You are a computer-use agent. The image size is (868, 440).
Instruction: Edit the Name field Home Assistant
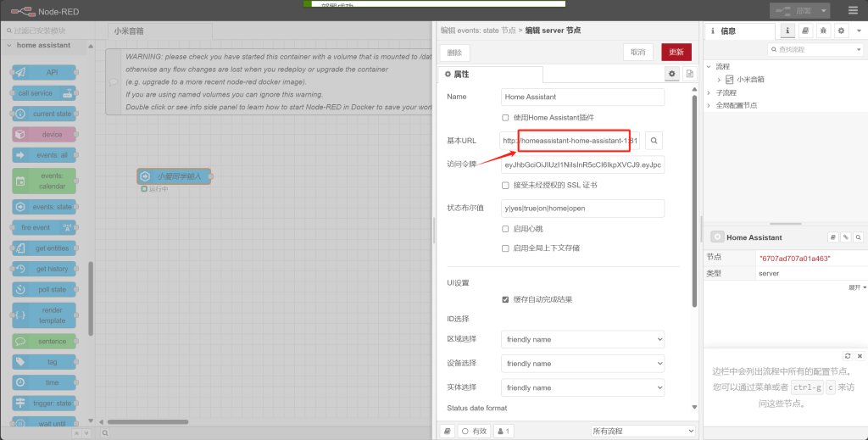[582, 97]
